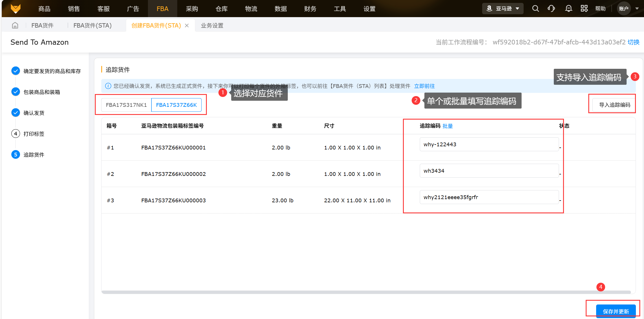Go to completed step 确认发货

point(34,113)
